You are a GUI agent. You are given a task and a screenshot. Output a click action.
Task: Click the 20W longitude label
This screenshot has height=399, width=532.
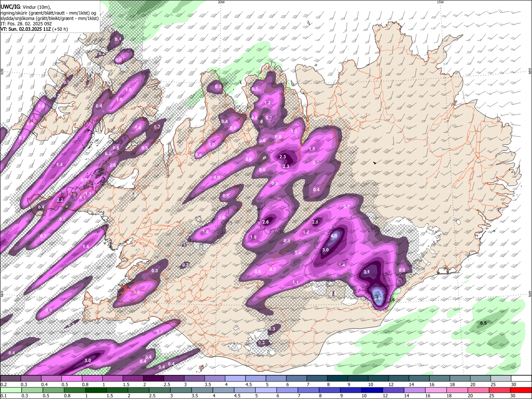(x=222, y=2)
